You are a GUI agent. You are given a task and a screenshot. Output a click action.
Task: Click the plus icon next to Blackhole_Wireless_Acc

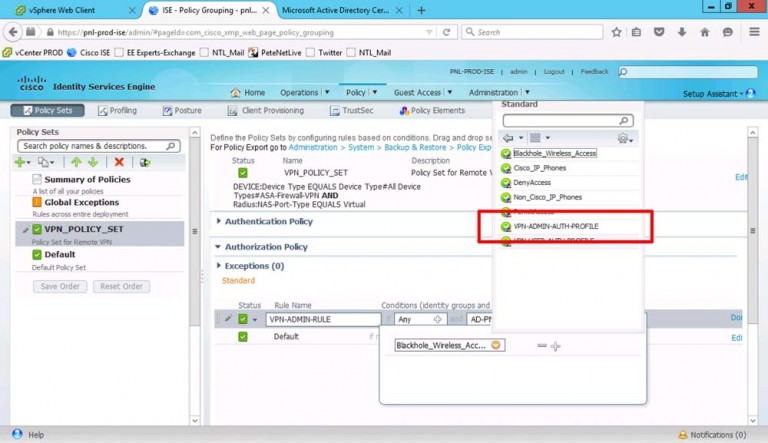coord(555,346)
